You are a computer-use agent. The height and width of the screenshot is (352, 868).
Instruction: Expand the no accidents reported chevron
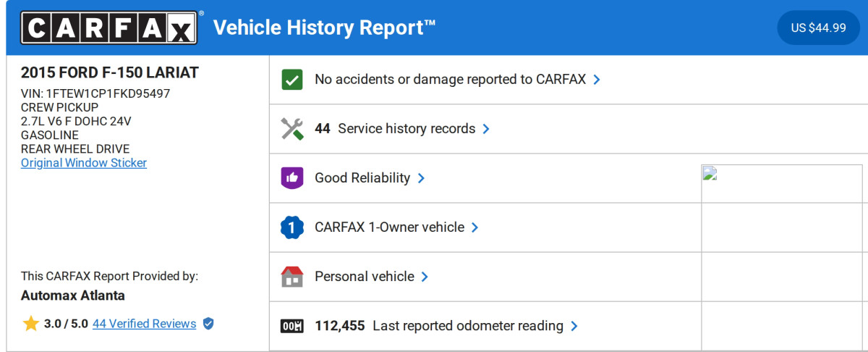tap(597, 80)
